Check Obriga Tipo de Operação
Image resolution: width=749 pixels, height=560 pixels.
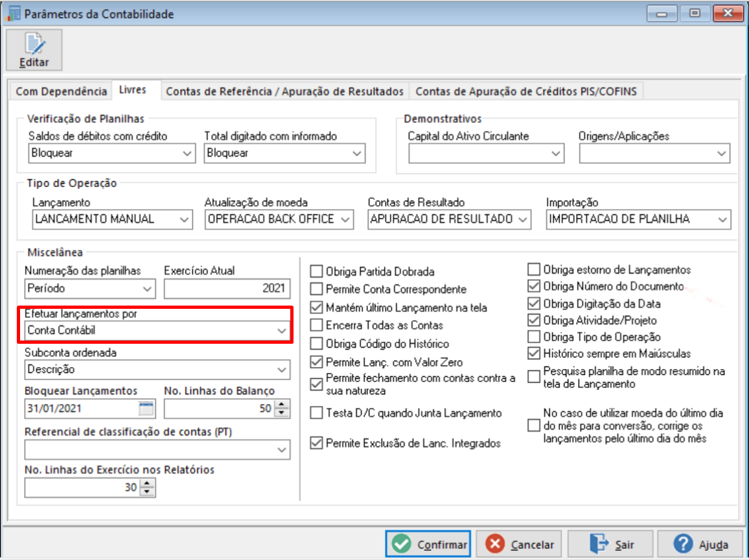tap(534, 337)
